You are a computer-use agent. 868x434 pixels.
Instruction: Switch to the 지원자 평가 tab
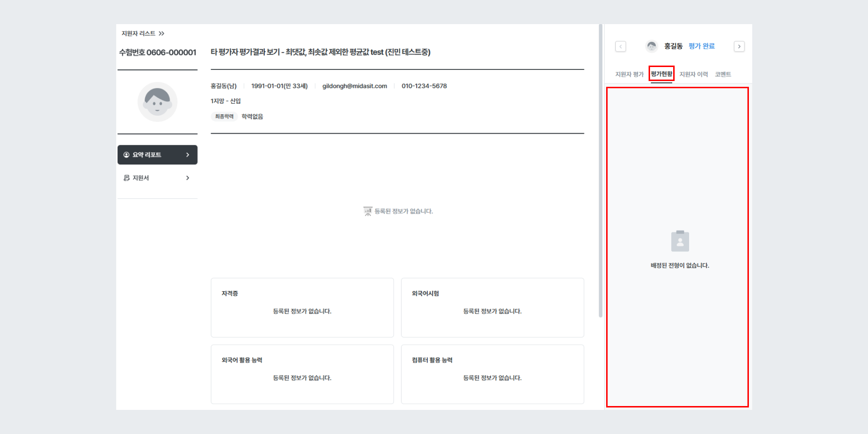[x=628, y=74]
